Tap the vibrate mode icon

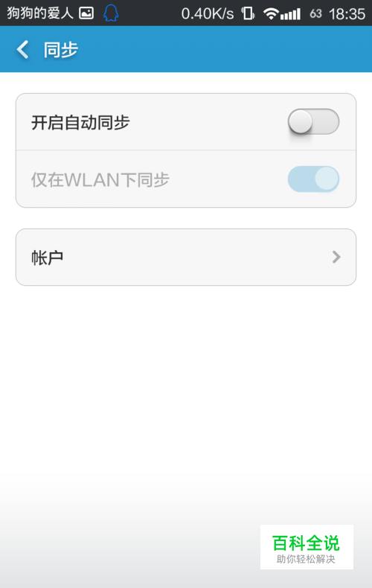248,13
